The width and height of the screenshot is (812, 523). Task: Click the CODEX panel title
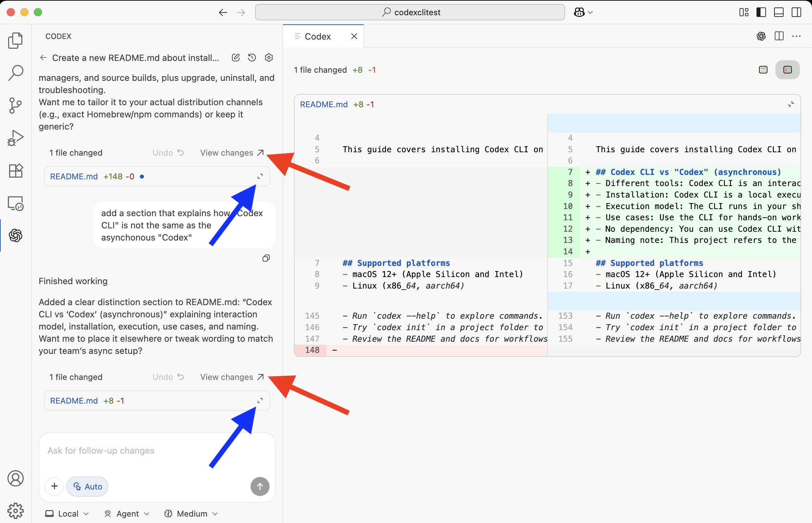(x=58, y=36)
